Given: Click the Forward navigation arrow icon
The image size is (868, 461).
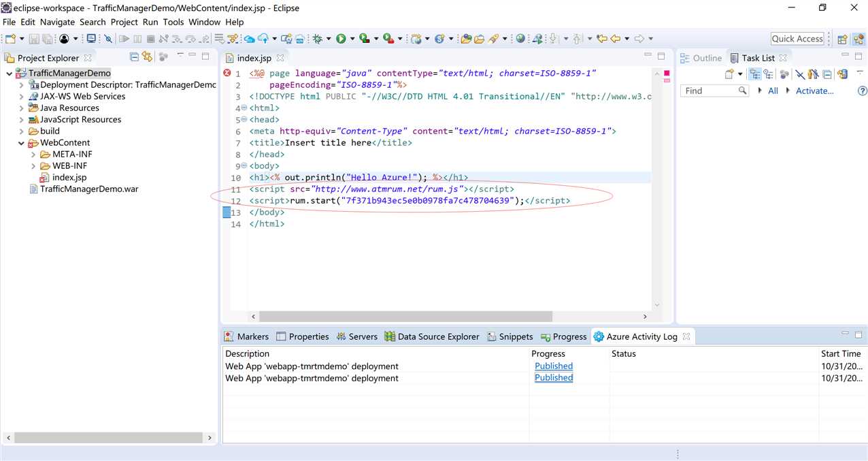Looking at the screenshot, I should pos(639,39).
